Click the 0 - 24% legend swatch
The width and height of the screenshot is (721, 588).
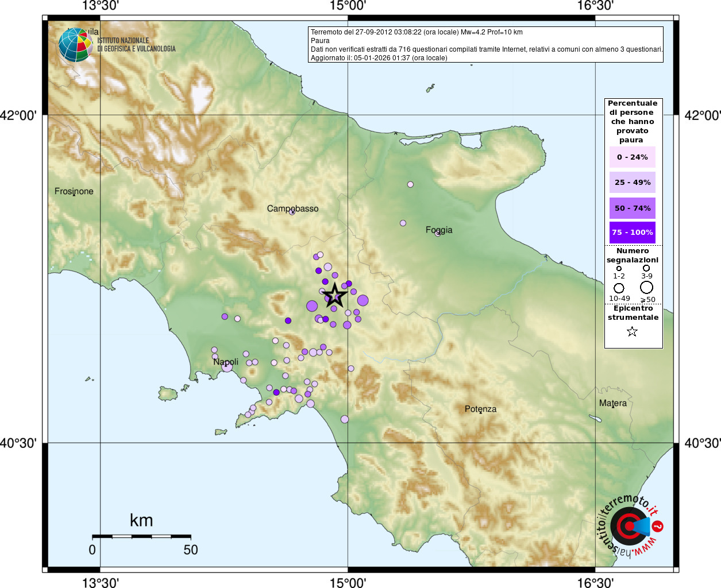632,157
